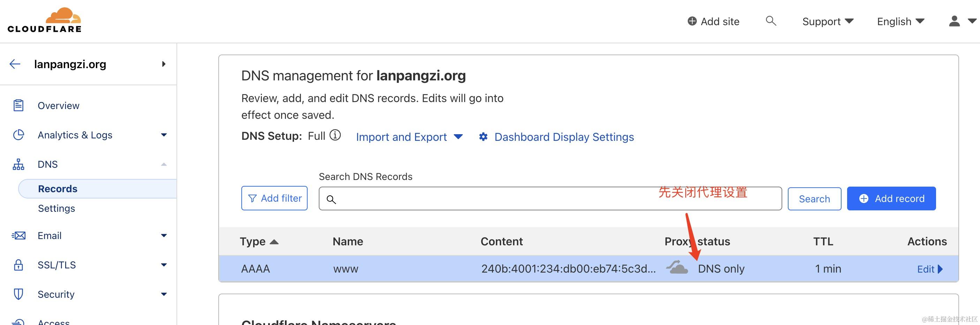
Task: Click the SSL/TLS padlock icon in sidebar
Action: coord(18,265)
